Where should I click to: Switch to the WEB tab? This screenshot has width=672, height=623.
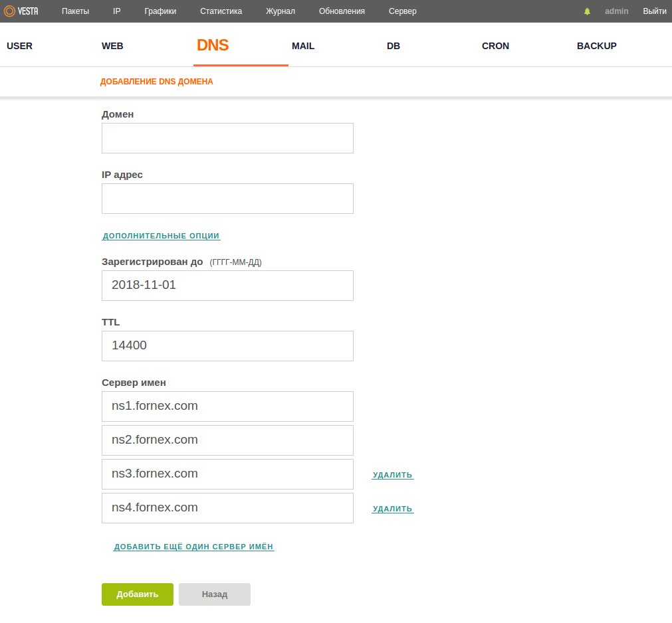pos(112,46)
